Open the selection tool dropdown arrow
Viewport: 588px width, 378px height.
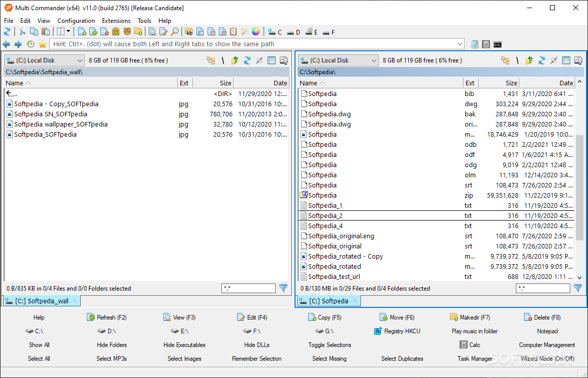(x=68, y=32)
